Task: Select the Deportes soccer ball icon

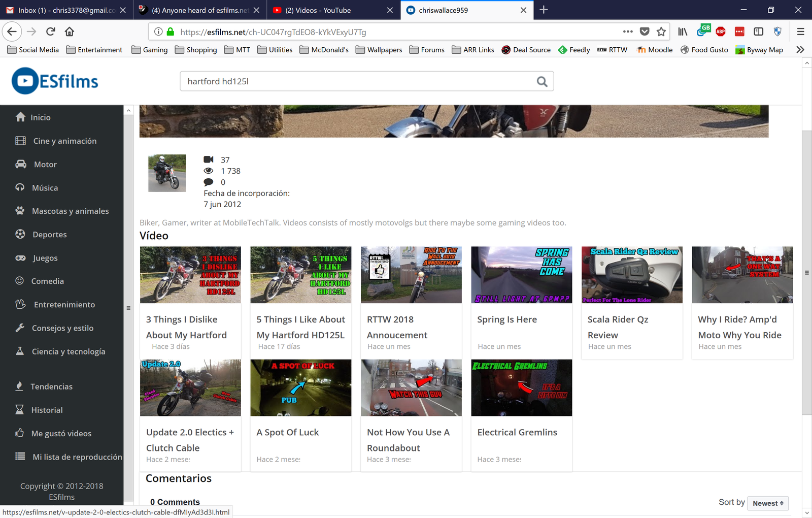Action: [20, 234]
